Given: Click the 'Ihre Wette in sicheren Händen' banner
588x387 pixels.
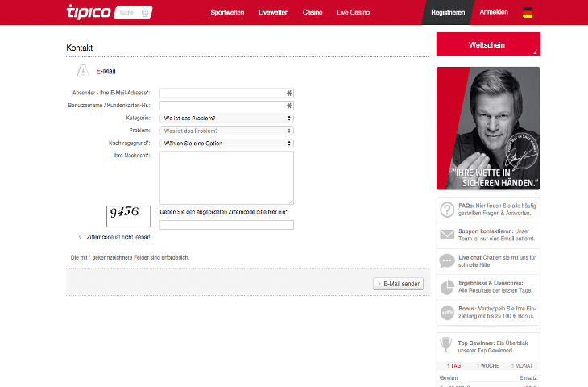Looking at the screenshot, I should tap(488, 128).
